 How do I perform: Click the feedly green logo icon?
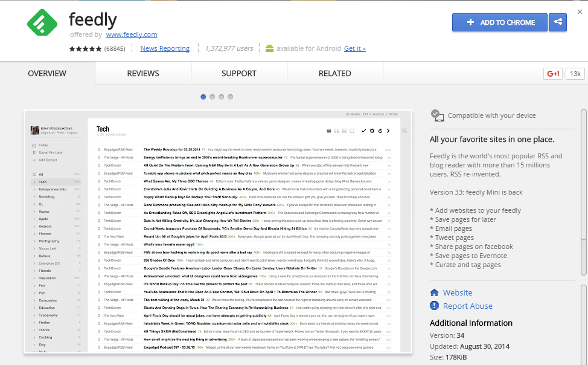click(x=42, y=22)
